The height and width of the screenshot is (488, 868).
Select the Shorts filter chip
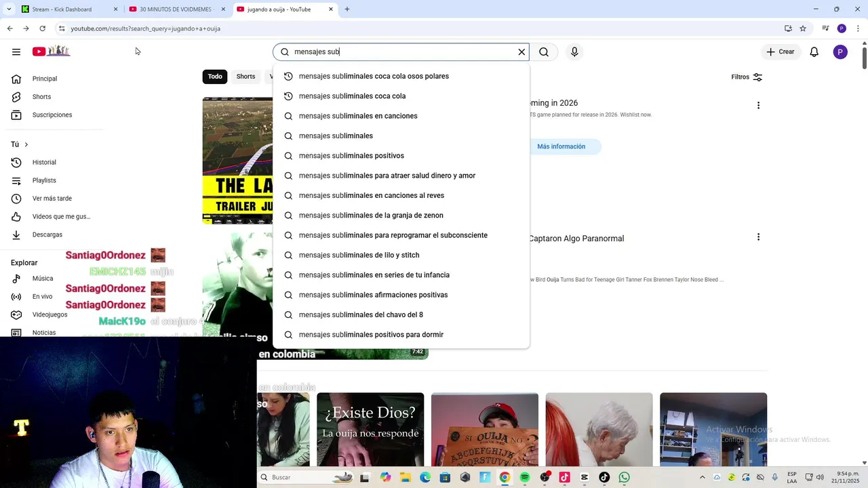245,77
